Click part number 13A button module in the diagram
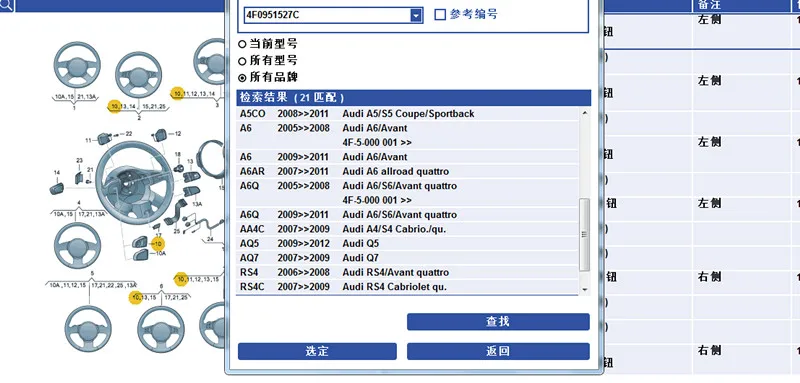 [192, 192]
